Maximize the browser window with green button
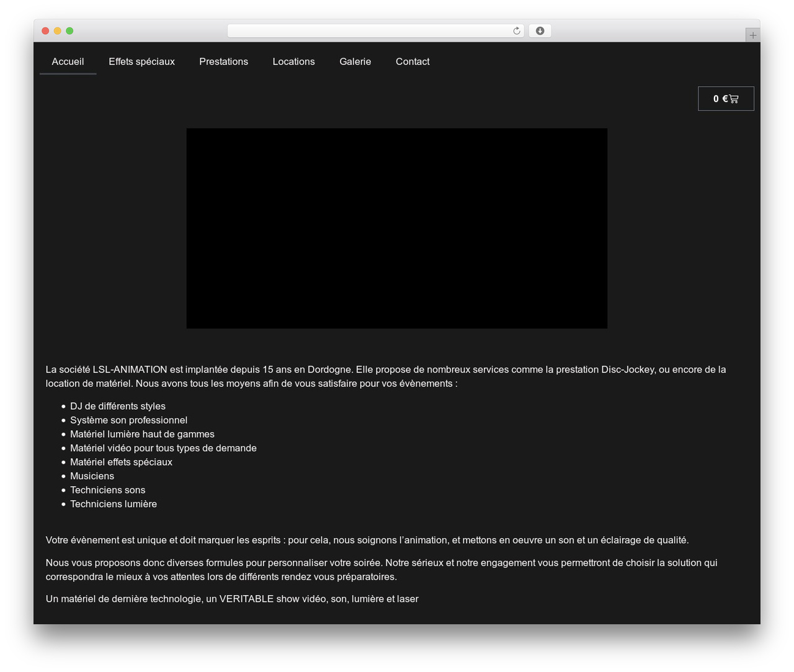 coord(69,31)
